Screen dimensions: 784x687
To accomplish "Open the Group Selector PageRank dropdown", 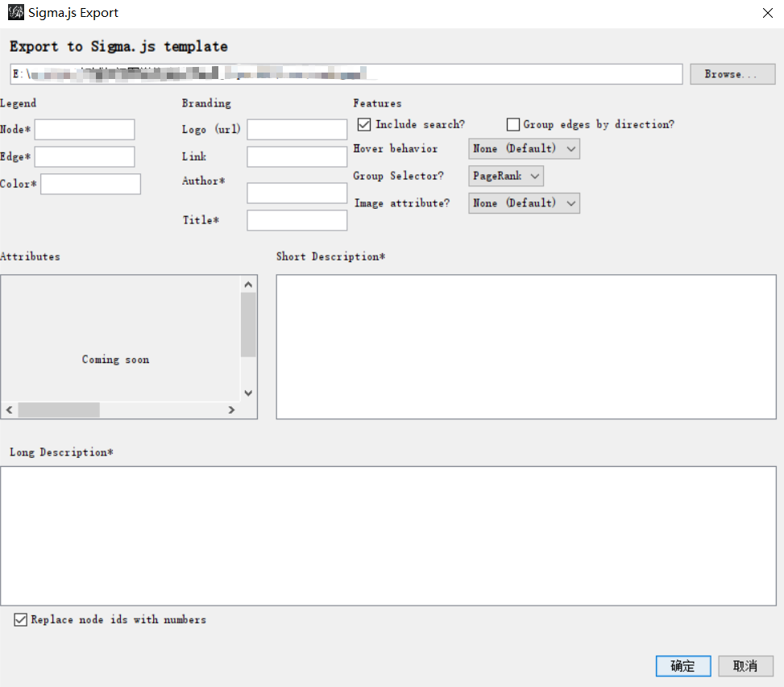I will 506,176.
